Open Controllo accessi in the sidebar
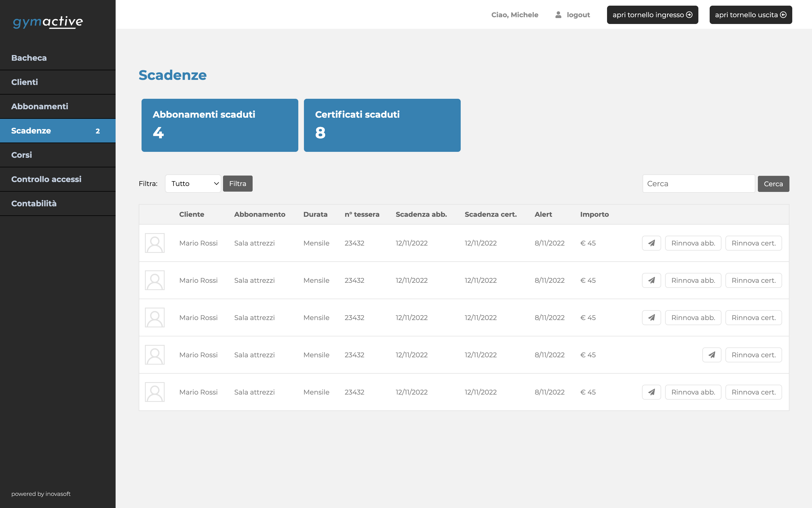This screenshot has width=812, height=508. [58, 179]
